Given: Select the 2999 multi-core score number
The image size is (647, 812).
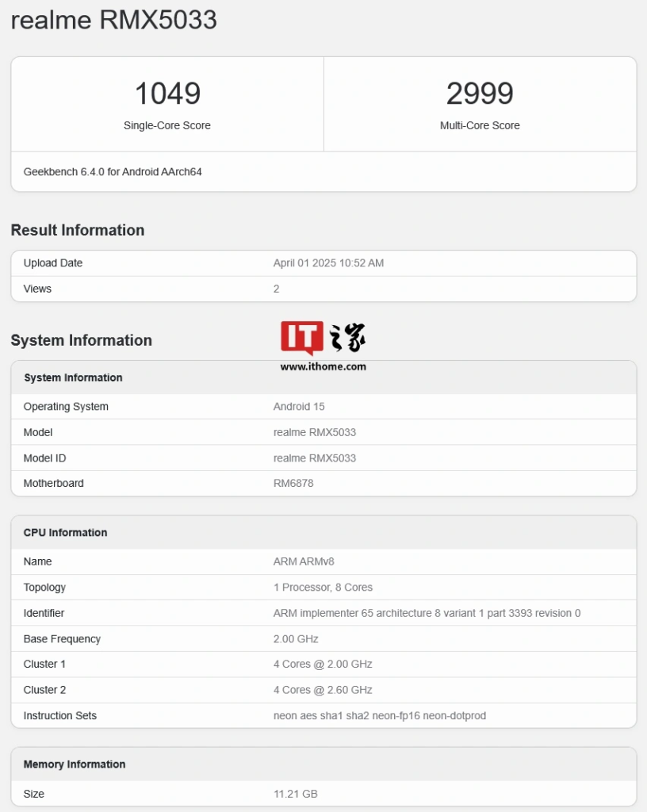Looking at the screenshot, I should (480, 94).
